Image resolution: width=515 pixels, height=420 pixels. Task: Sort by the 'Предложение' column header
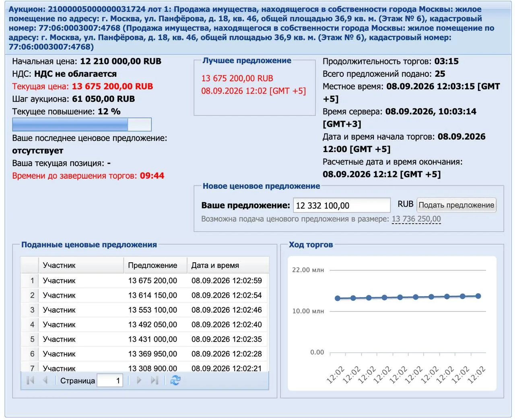pos(155,265)
